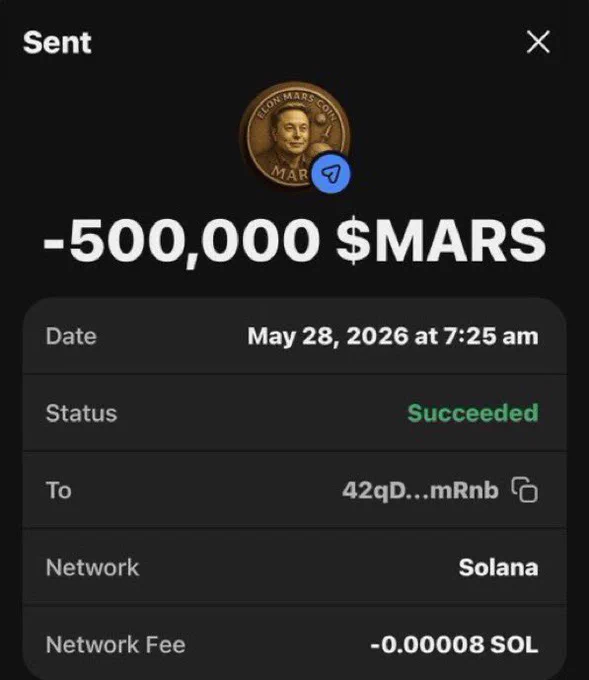Viewport: 589px width, 680px height.
Task: Copy the recipient address 42qD...mRnb
Action: (x=525, y=490)
